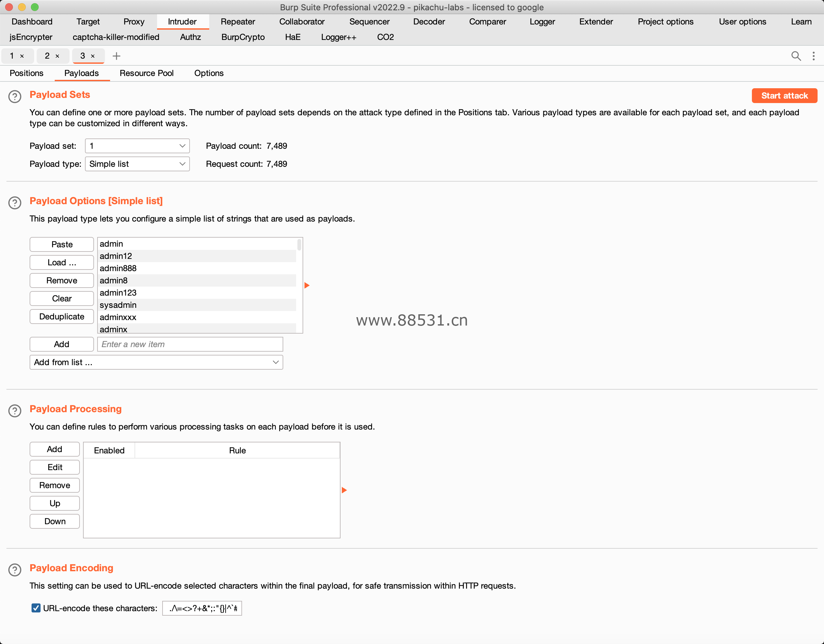Click the Paste button
Image resolution: width=824 pixels, height=644 pixels.
62,244
